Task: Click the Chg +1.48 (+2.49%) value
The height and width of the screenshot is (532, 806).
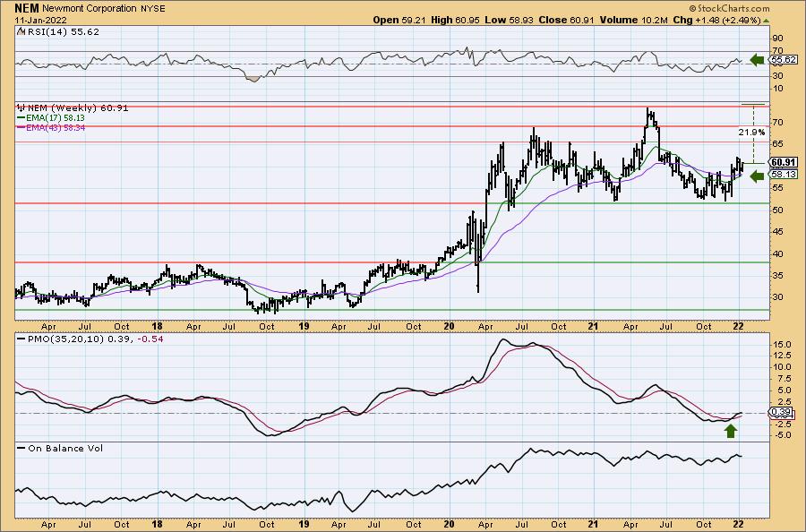Action: pyautogui.click(x=716, y=20)
